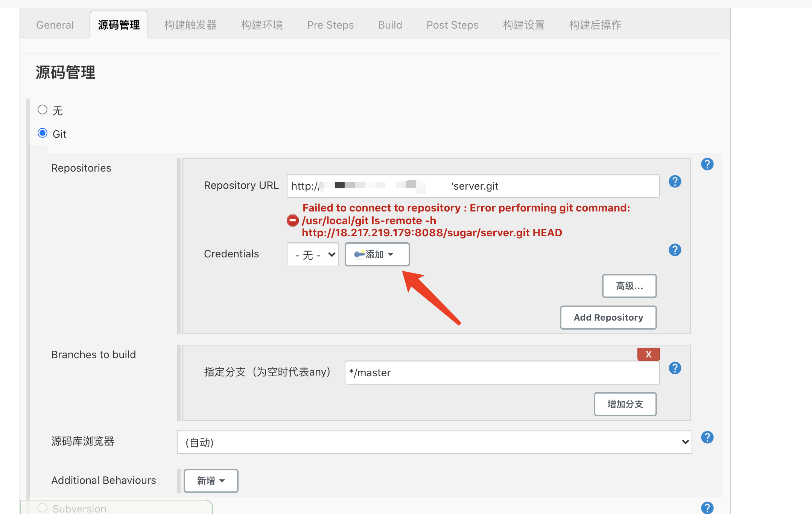Select the Git radio button
Image resolution: width=812 pixels, height=514 pixels.
click(x=43, y=133)
